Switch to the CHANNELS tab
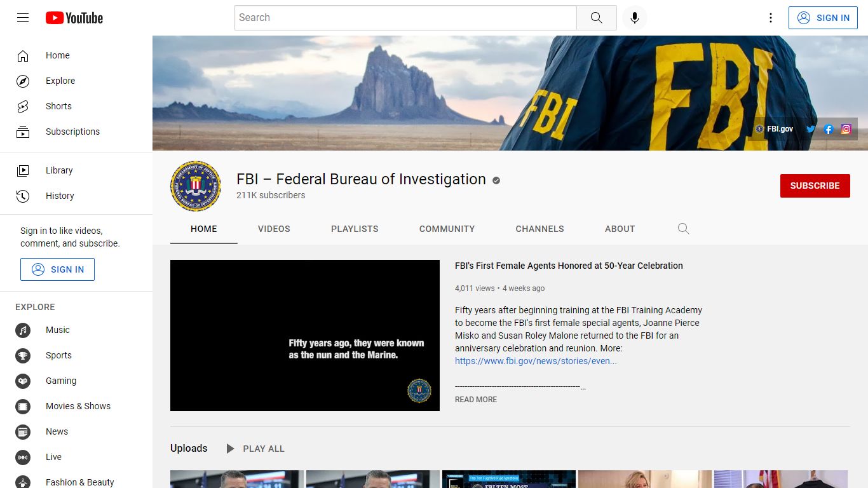The height and width of the screenshot is (488, 868). click(x=540, y=229)
